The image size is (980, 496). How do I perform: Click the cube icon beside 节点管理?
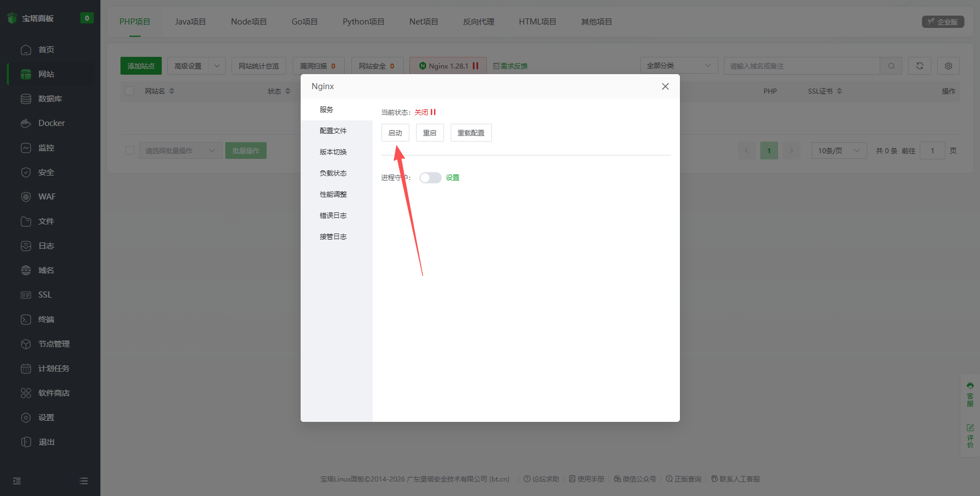coord(26,344)
